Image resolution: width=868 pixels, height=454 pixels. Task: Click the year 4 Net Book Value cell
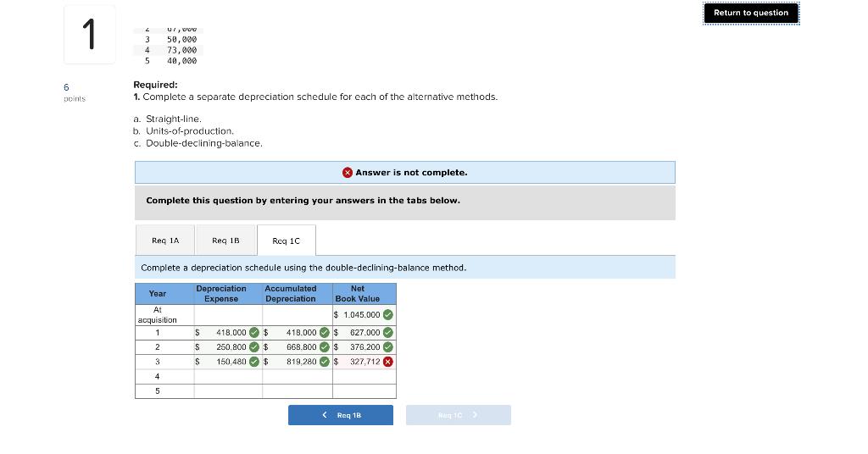pos(364,377)
